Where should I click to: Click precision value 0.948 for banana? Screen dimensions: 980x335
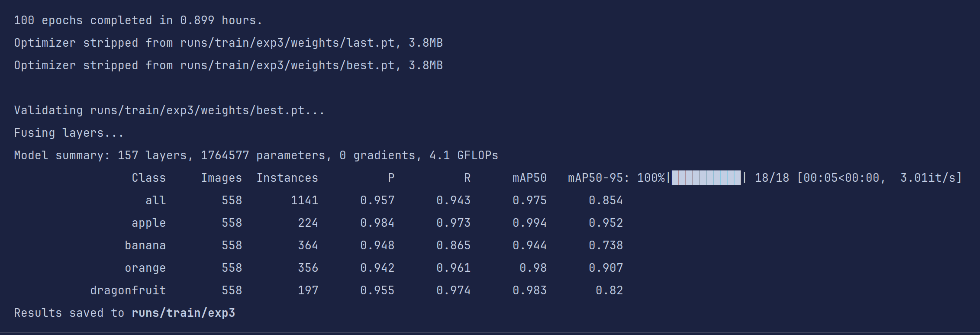tap(377, 245)
